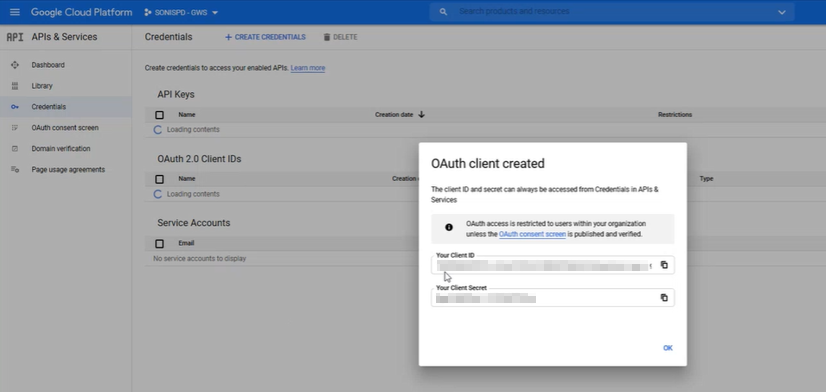Viewport: 826px width, 392px height.
Task: Click the OAuth 2.0 Client IDs Name column header
Action: [186, 179]
